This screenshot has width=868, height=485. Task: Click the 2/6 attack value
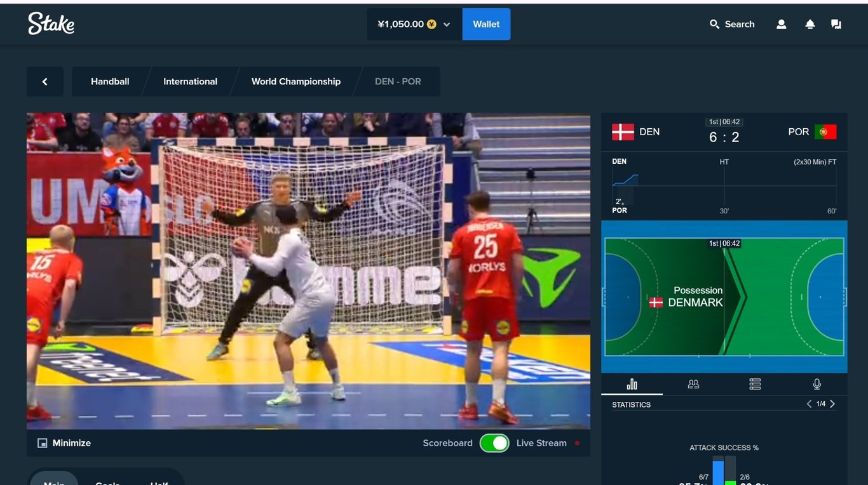pos(745,477)
